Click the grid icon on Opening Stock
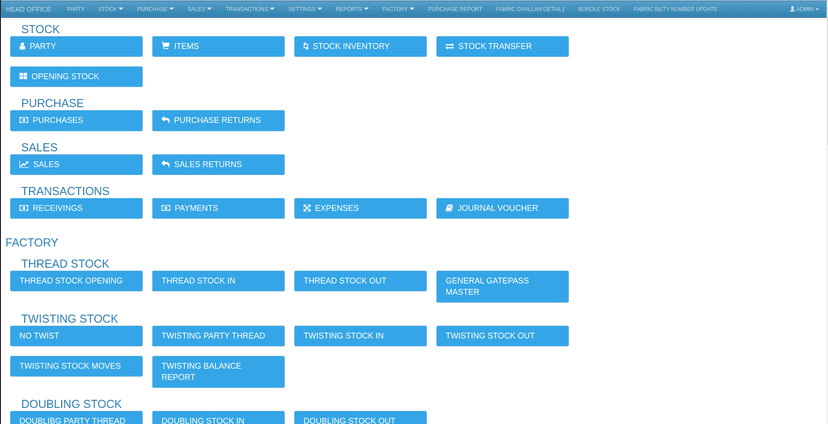Image resolution: width=828 pixels, height=424 pixels. (23, 77)
